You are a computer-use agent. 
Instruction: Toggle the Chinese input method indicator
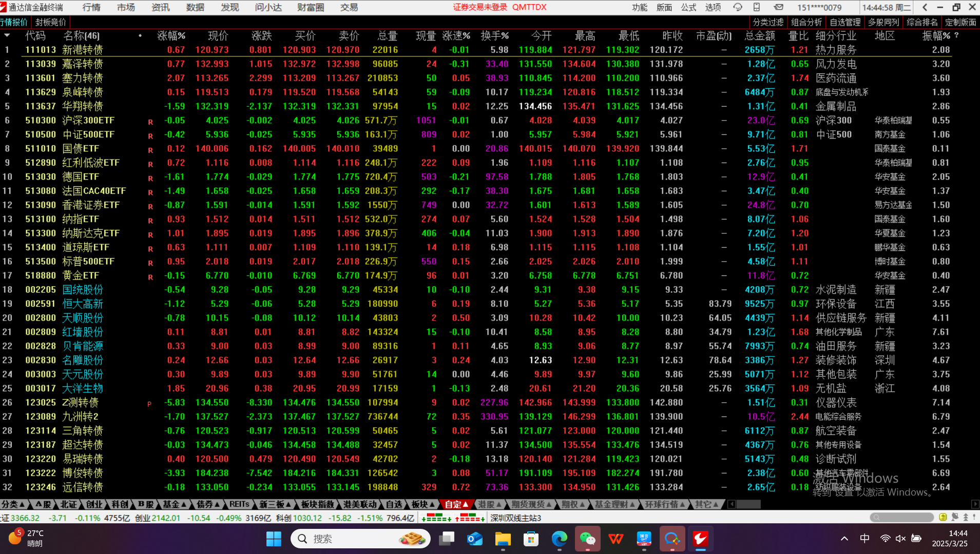[x=864, y=538]
